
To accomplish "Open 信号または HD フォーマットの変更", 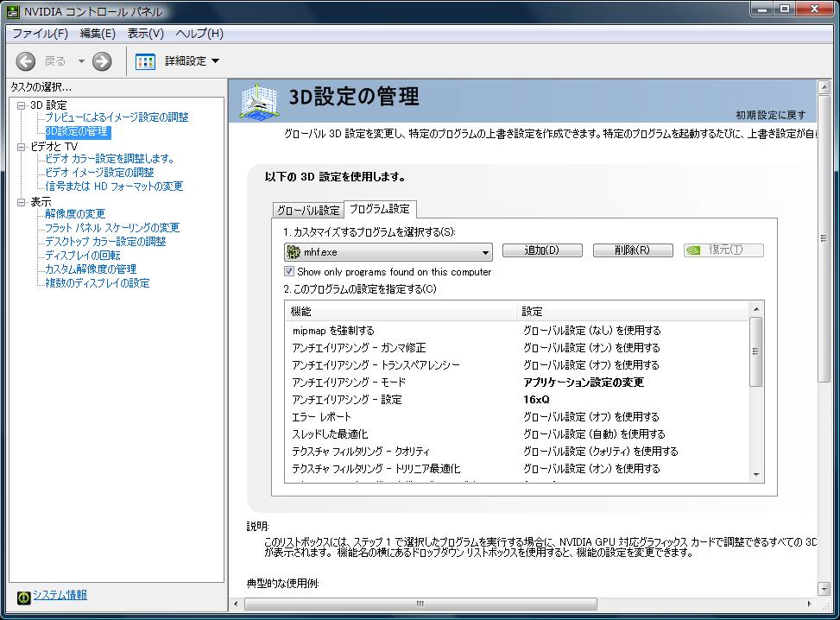I will tap(114, 187).
